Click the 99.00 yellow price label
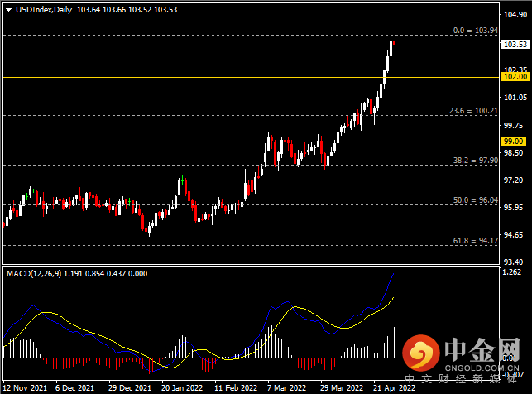The height and width of the screenshot is (394, 532). pos(513,142)
